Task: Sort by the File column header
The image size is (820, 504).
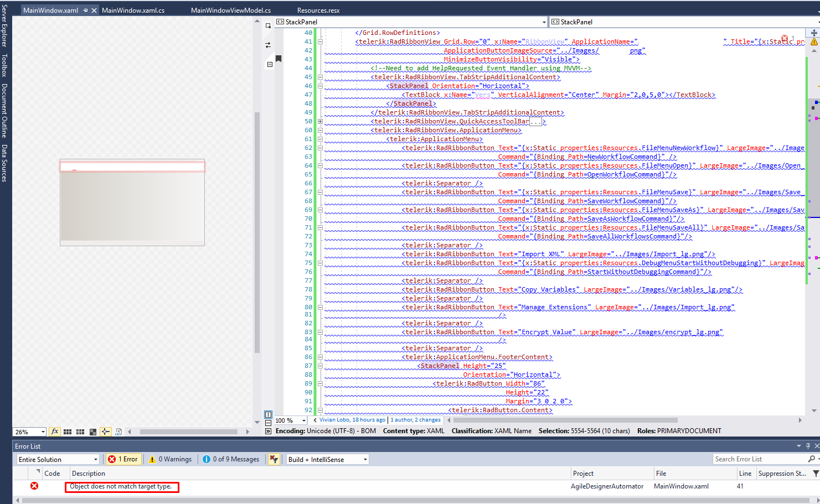Action: coord(695,474)
